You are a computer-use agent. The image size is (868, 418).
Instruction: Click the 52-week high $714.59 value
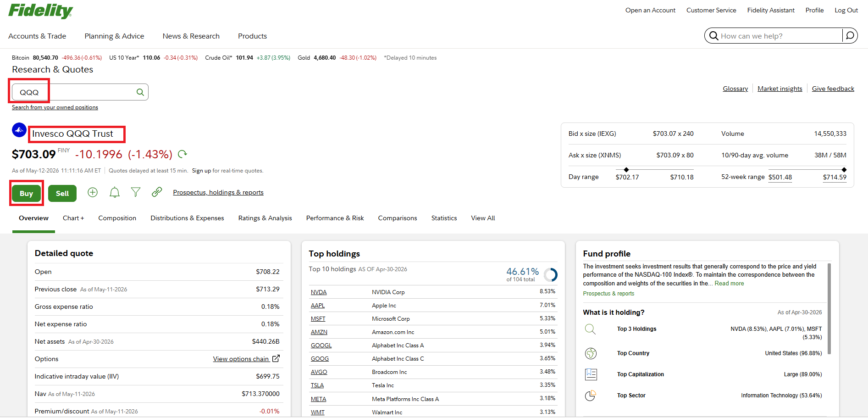click(835, 177)
